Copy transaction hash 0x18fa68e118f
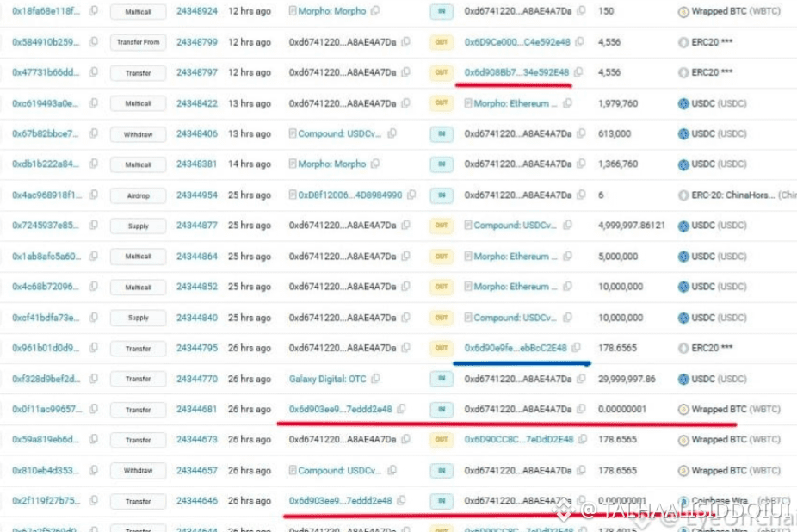This screenshot has height=532, width=797. [94, 10]
